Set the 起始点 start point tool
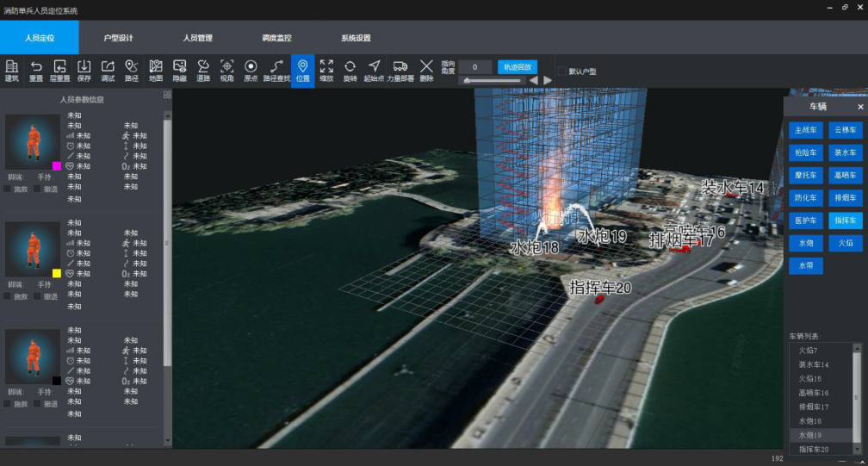The width and height of the screenshot is (868, 466). pos(375,71)
